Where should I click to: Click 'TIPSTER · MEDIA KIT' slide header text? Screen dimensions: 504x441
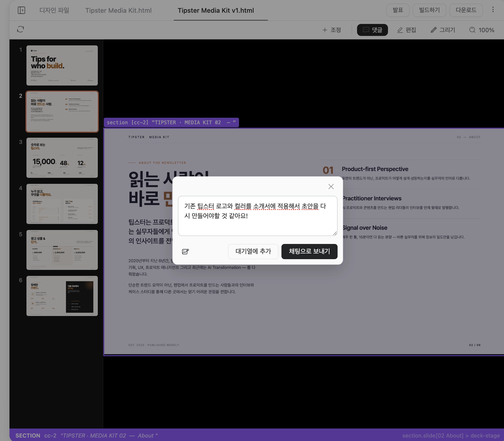(x=149, y=137)
